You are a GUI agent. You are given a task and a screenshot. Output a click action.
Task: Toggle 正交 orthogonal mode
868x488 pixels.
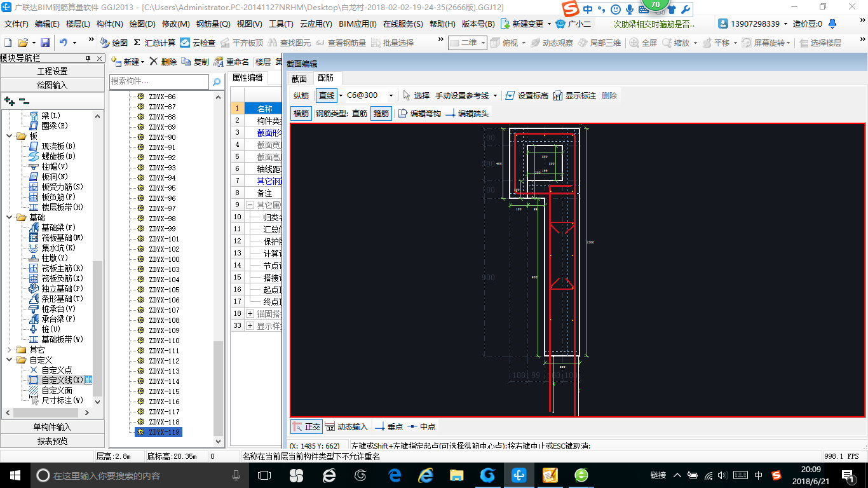pos(307,426)
